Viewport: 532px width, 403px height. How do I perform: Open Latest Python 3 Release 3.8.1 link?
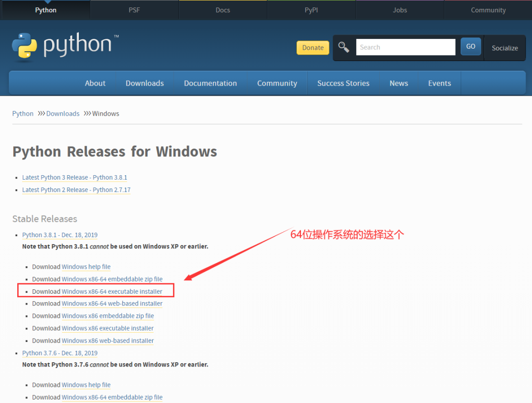75,178
